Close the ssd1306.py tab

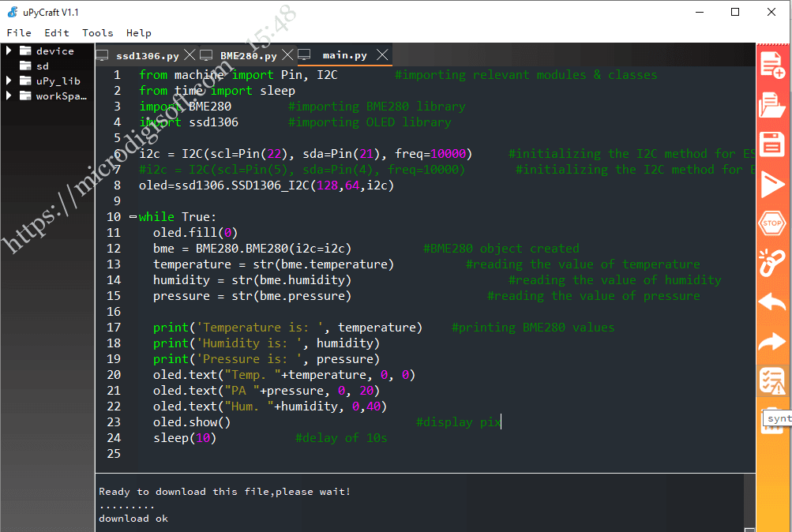pos(190,55)
